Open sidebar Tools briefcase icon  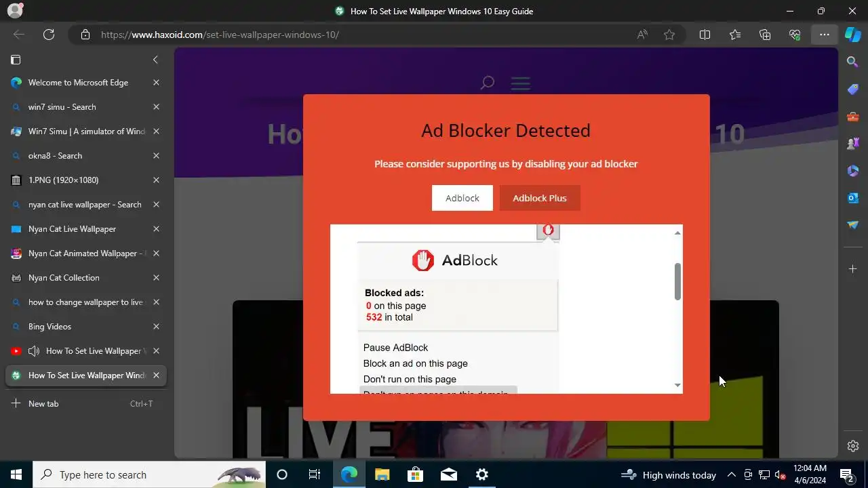[853, 117]
